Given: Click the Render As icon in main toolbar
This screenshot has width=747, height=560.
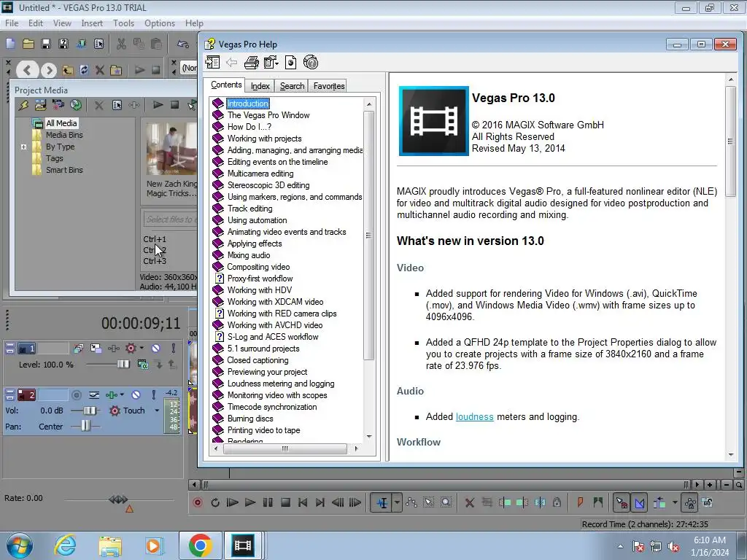Looking at the screenshot, I should pyautogui.click(x=82, y=44).
